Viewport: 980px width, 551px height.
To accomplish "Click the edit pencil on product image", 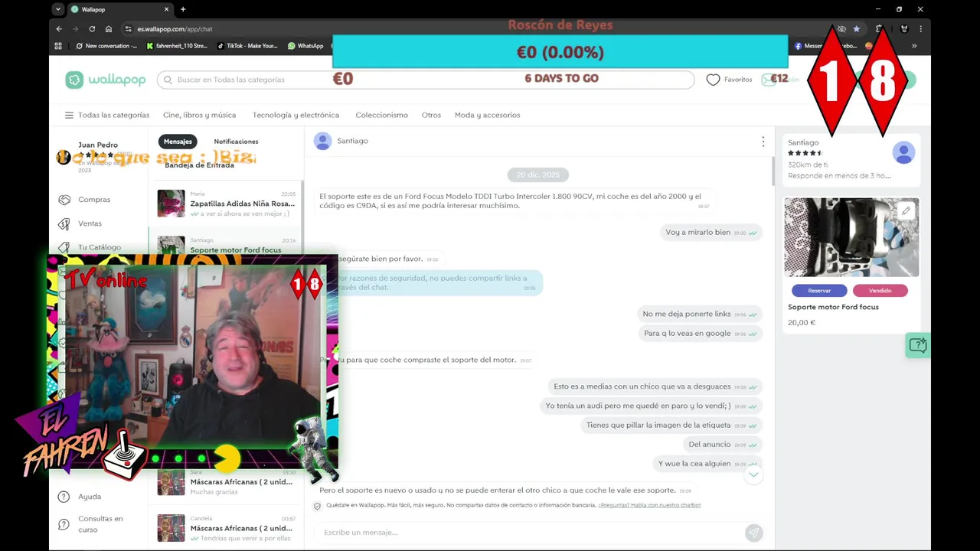I will 906,210.
